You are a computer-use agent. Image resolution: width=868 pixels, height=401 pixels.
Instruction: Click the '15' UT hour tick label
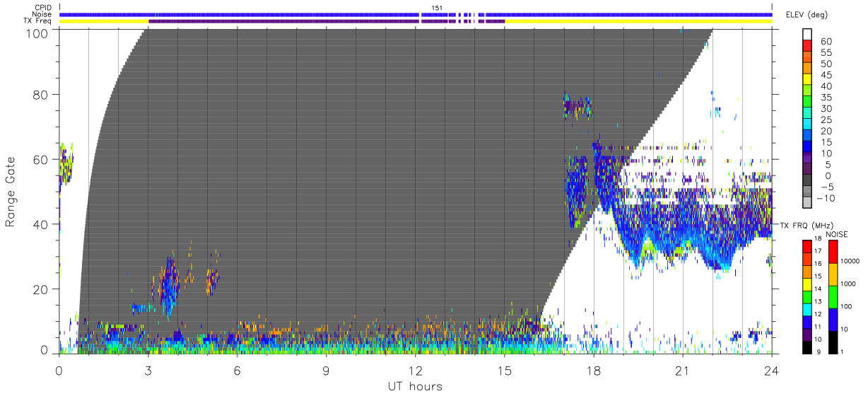pos(505,371)
